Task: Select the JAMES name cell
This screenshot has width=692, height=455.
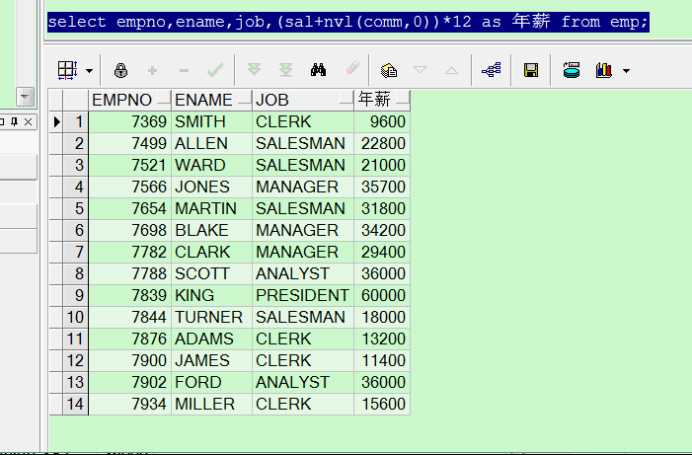Action: click(211, 361)
